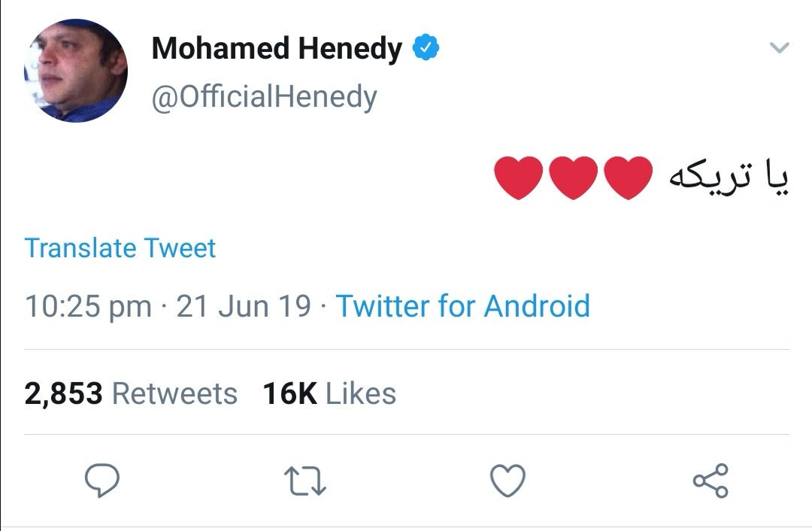Open the tweet options chevron menu
This screenshot has height=531, width=812.
point(780,49)
